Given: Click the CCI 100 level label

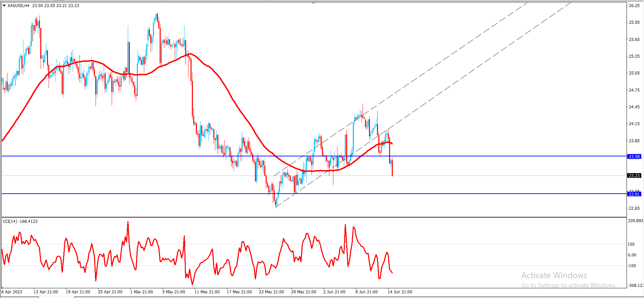Looking at the screenshot, I should click(631, 244).
